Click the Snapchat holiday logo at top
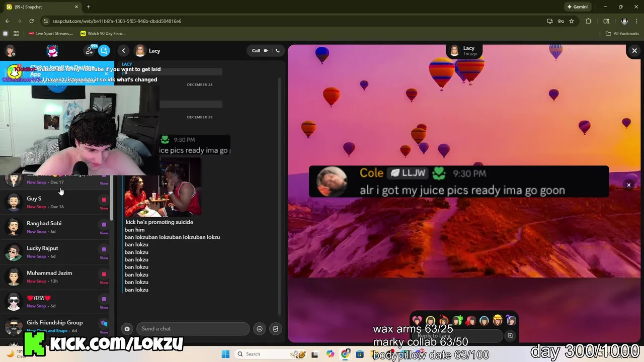The height and width of the screenshot is (362, 644). click(x=52, y=51)
